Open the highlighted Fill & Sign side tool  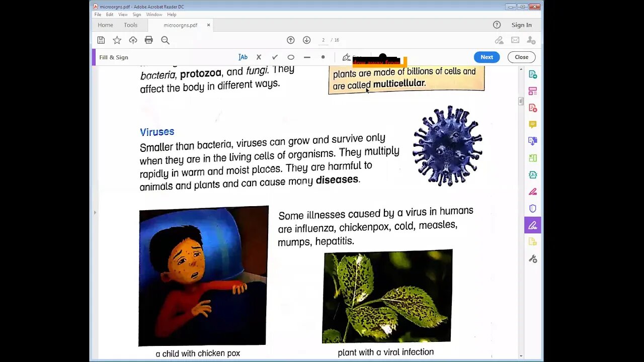(533, 225)
